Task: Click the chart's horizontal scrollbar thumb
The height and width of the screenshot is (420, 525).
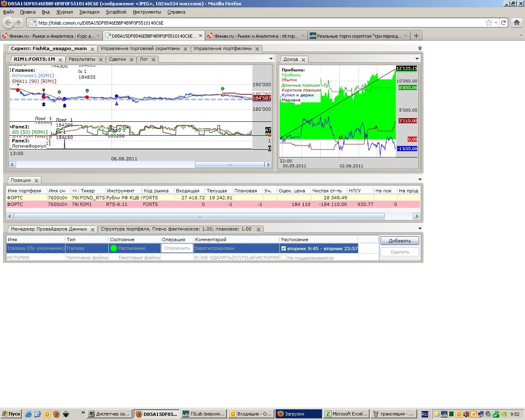Action: pyautogui.click(x=229, y=164)
